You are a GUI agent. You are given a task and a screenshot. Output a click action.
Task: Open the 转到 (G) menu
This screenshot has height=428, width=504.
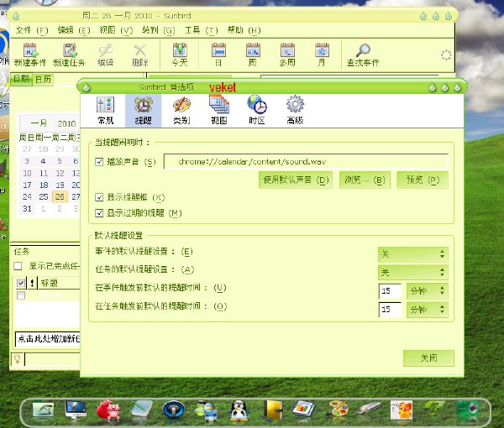[158, 30]
